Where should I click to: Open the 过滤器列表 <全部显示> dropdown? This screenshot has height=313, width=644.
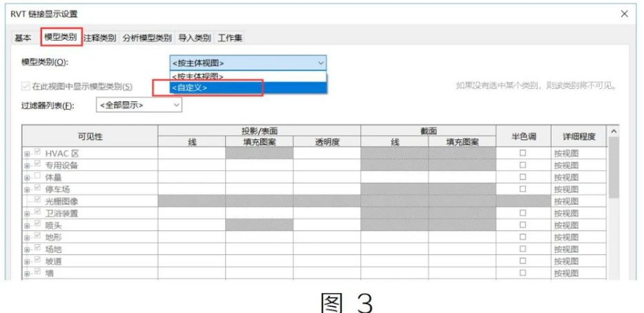(x=139, y=105)
